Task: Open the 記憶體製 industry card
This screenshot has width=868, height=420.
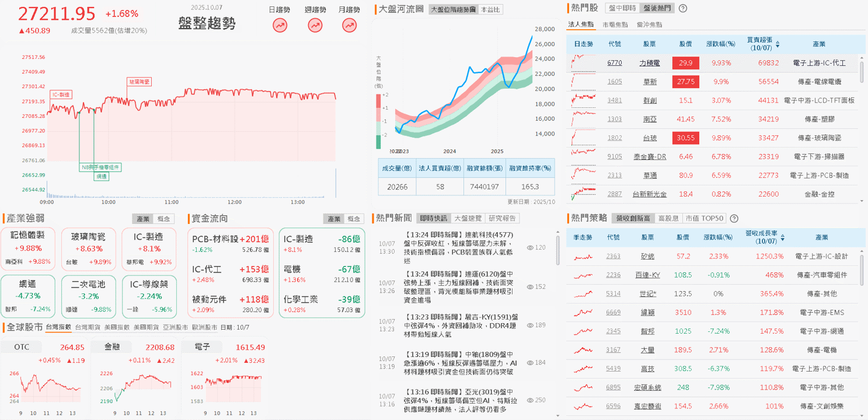Action: [x=28, y=248]
